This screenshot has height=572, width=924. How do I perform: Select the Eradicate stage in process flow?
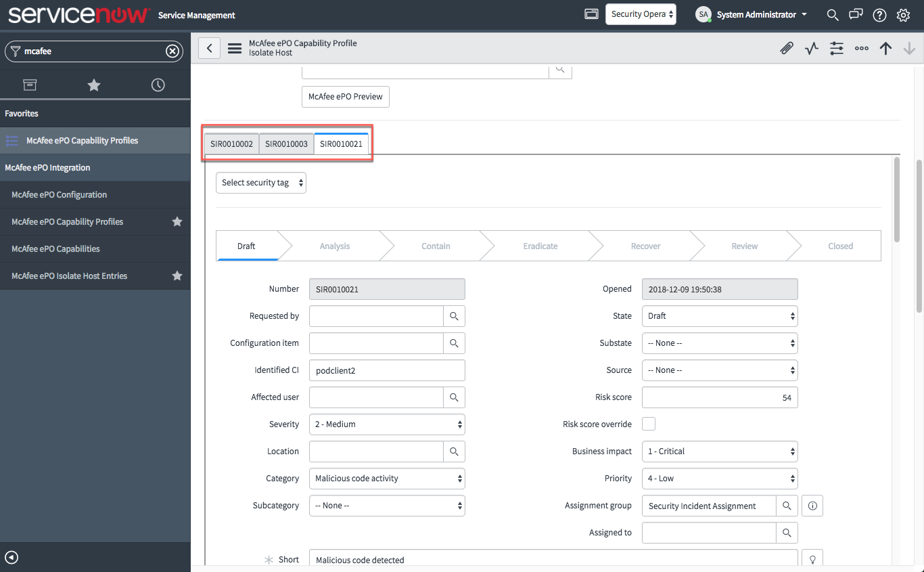540,246
